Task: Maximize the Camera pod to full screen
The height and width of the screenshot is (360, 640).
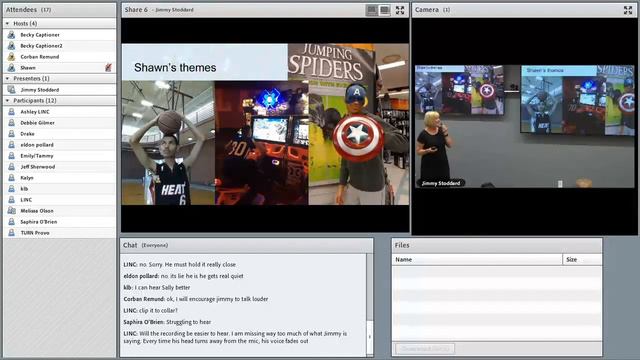Action: coord(628,10)
